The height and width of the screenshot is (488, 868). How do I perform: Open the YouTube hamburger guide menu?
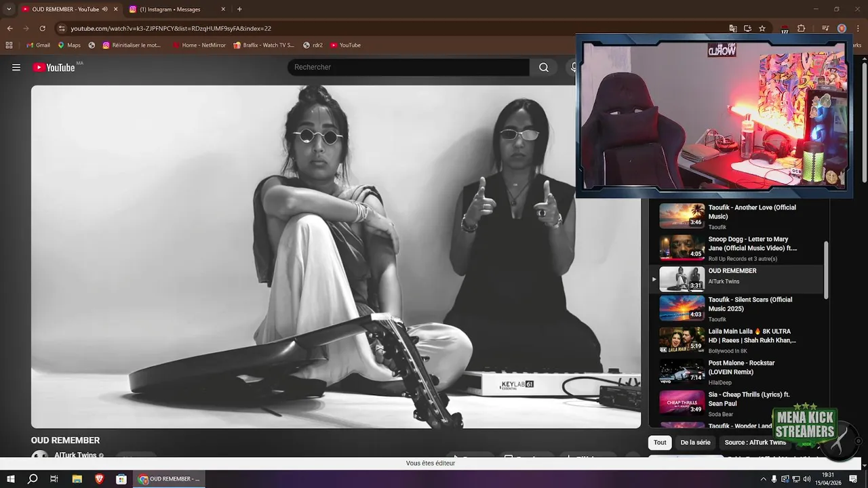(16, 67)
